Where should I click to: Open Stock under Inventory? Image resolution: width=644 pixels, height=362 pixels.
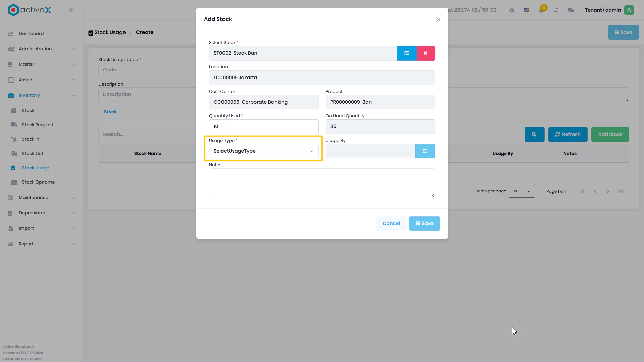pyautogui.click(x=28, y=111)
